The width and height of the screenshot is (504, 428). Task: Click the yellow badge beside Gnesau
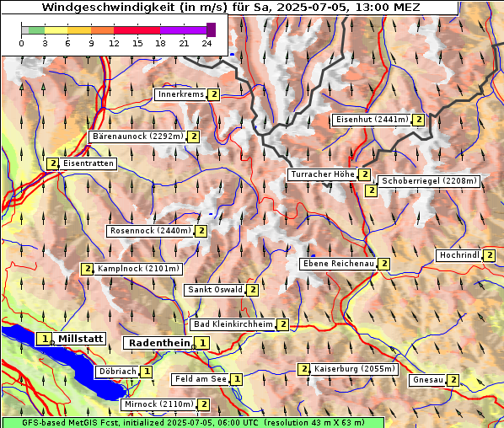pyautogui.click(x=453, y=380)
